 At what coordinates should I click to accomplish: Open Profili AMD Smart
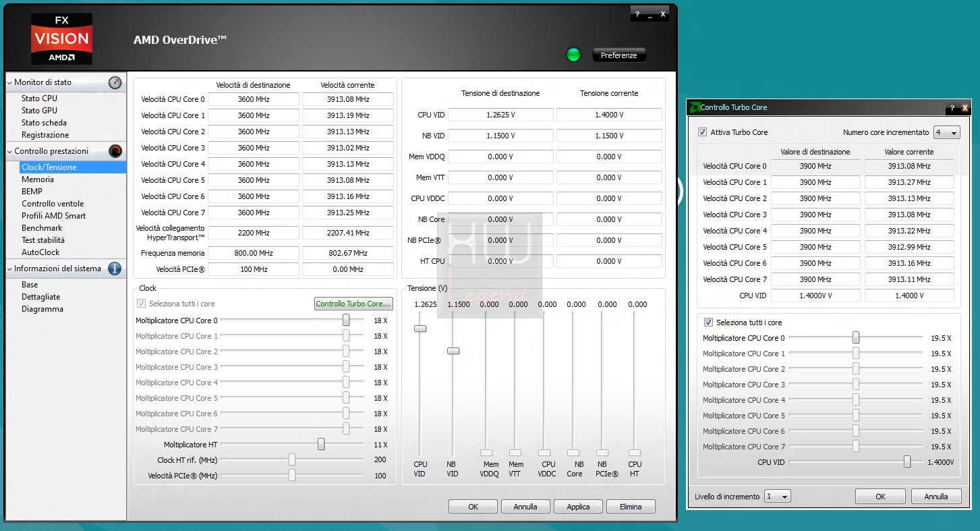pyautogui.click(x=53, y=216)
